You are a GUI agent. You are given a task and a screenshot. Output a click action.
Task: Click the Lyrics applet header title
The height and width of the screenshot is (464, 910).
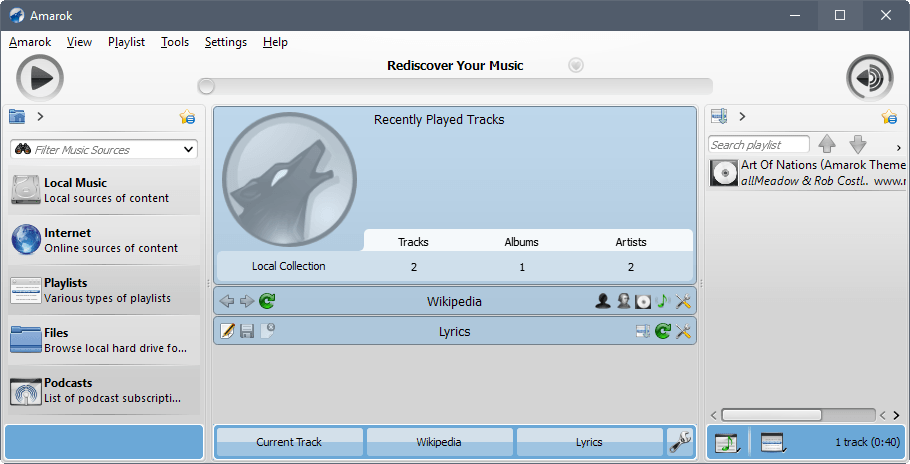[454, 332]
